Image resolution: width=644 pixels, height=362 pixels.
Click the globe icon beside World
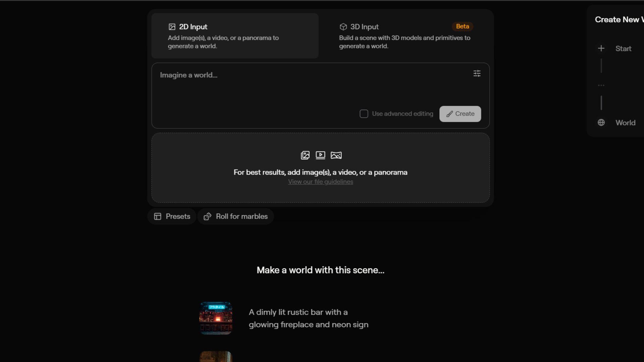point(601,123)
